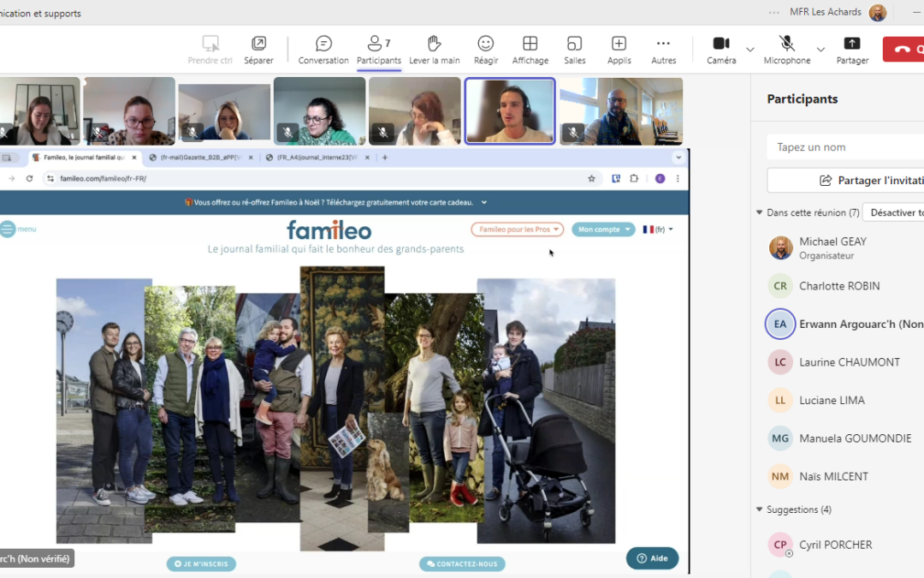Close the journal_interne23 browser tab
Screen dimensions: 924x578
367,158
